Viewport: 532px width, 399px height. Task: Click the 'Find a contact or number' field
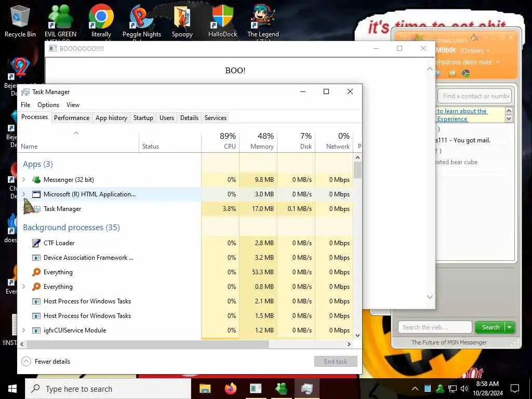click(475, 96)
